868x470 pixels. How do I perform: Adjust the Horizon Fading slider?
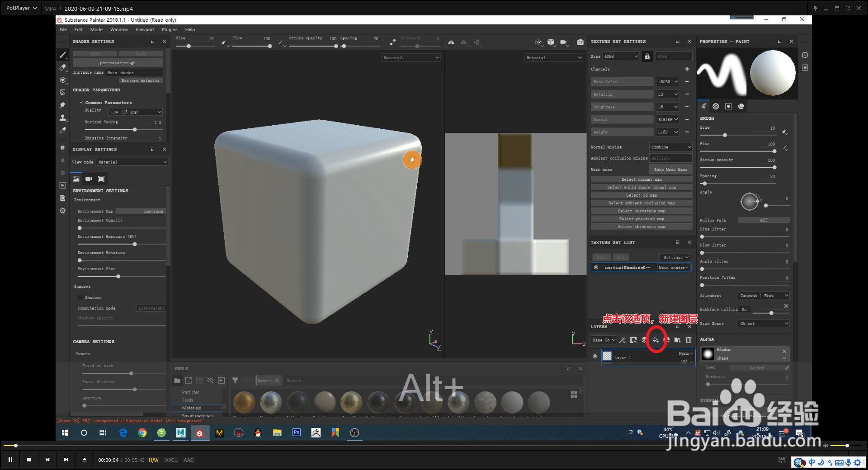point(135,129)
